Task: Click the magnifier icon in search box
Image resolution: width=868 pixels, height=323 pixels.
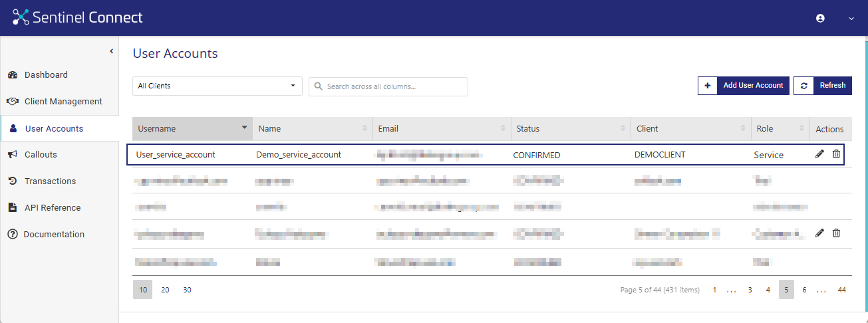Action: pyautogui.click(x=319, y=86)
